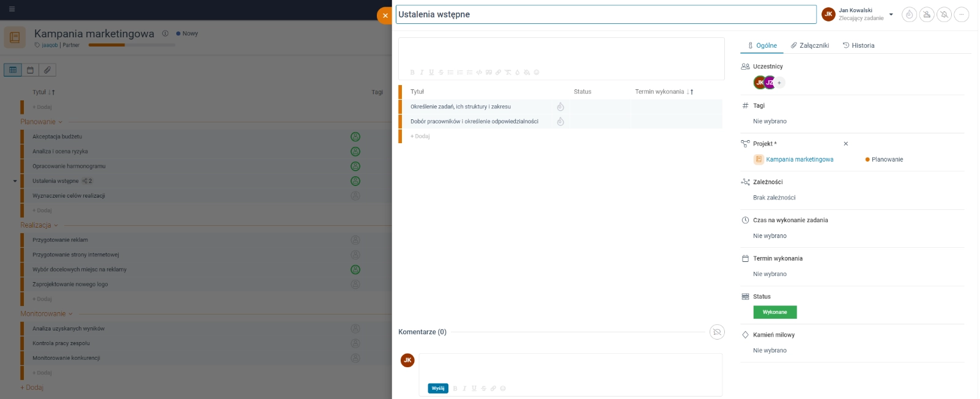The height and width of the screenshot is (399, 980).
Task: Toggle the muted bell notifications icon
Action: click(944, 14)
